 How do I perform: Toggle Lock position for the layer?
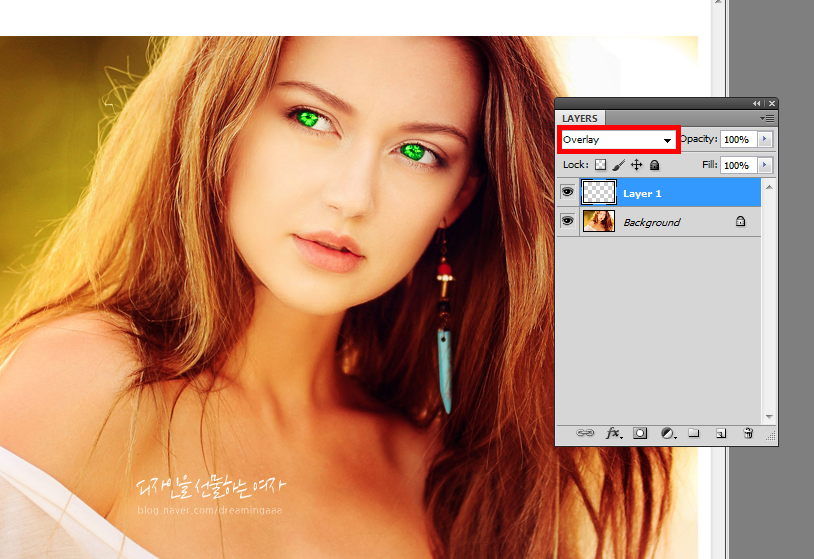click(636, 165)
